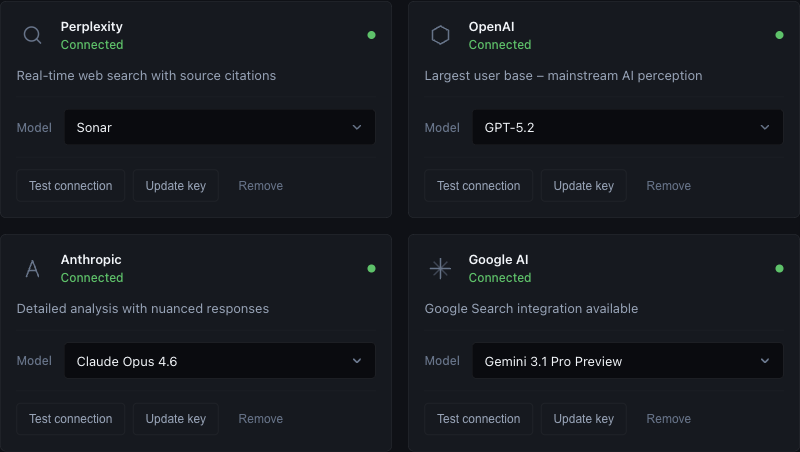This screenshot has width=800, height=452.
Task: Click the Google AI provider name
Action: tap(498, 260)
